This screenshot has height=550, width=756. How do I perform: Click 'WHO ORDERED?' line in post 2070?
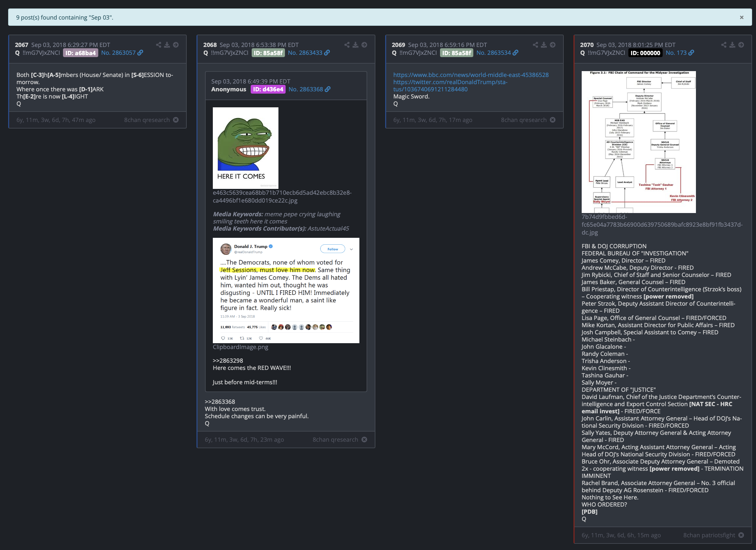(x=604, y=505)
